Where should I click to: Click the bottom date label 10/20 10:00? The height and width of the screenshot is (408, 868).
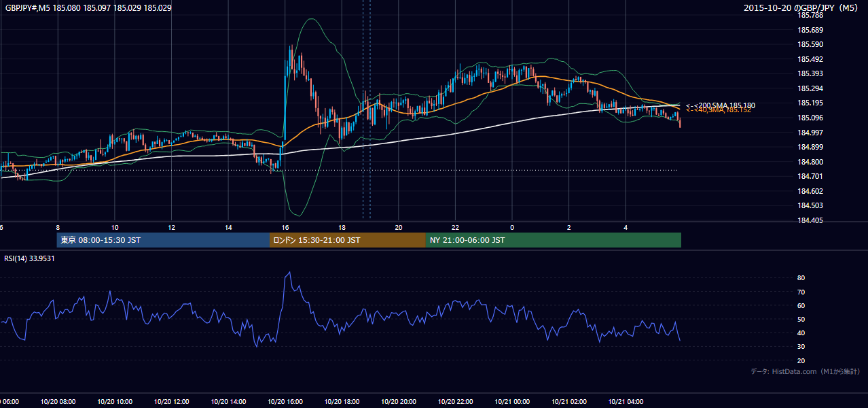(x=115, y=402)
